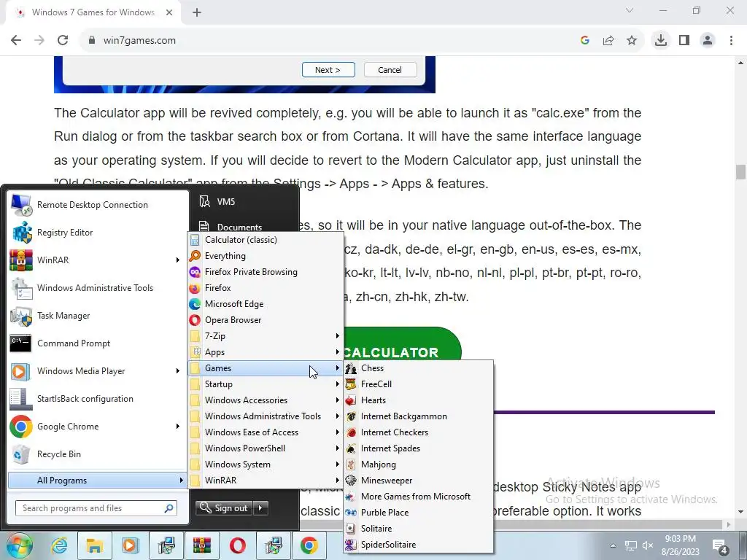This screenshot has width=747, height=560.
Task: Start the Hearts card game
Action: [x=418, y=400]
